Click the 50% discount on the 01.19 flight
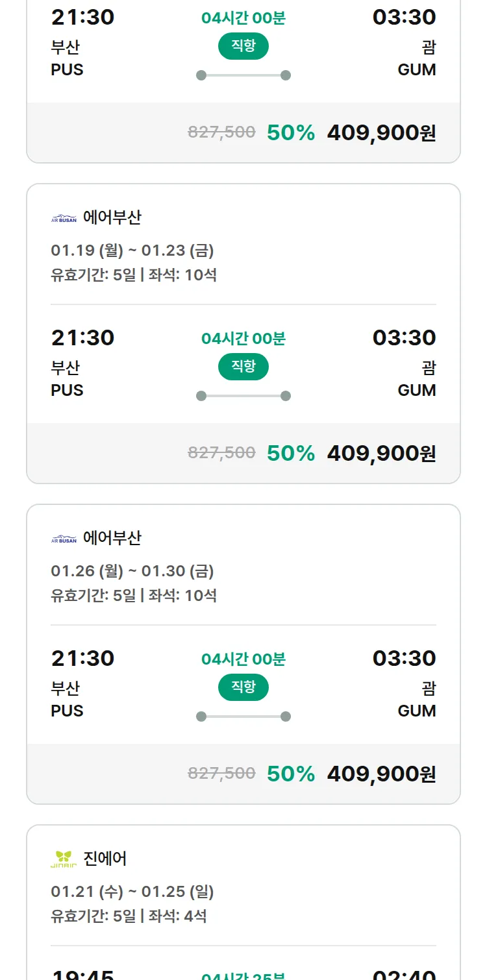Screen dimensions: 487x980 (x=291, y=453)
